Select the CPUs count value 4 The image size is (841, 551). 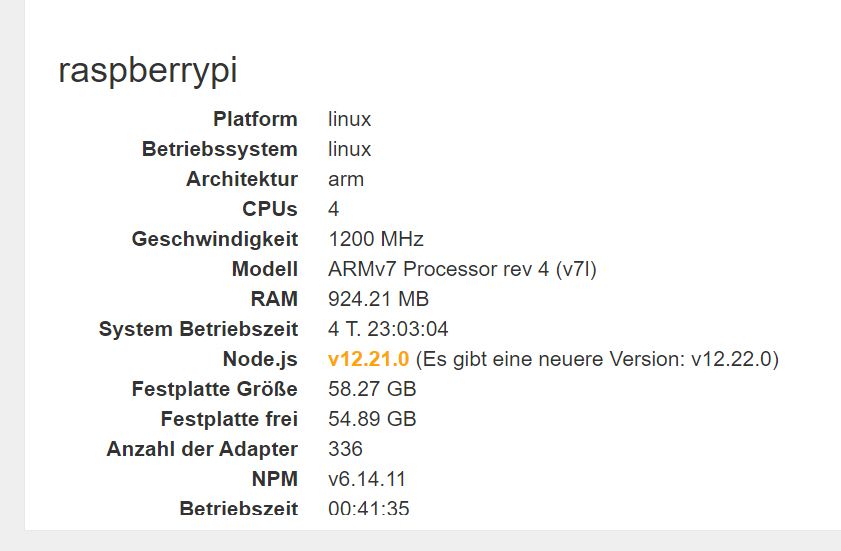(333, 209)
